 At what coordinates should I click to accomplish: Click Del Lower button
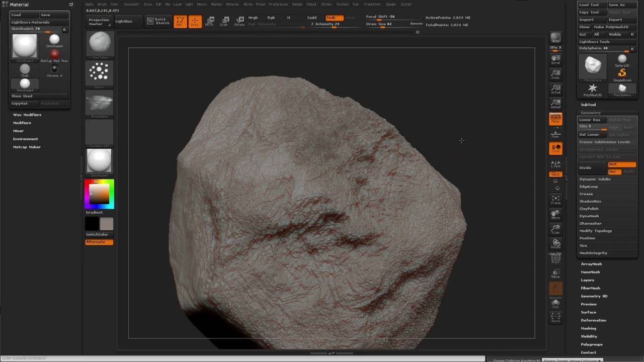(593, 134)
